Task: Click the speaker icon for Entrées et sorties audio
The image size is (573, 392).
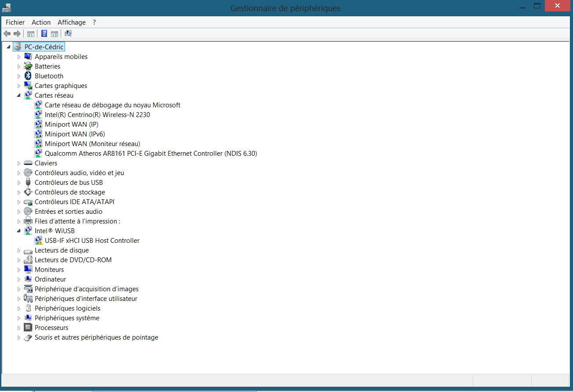Action: [x=28, y=211]
